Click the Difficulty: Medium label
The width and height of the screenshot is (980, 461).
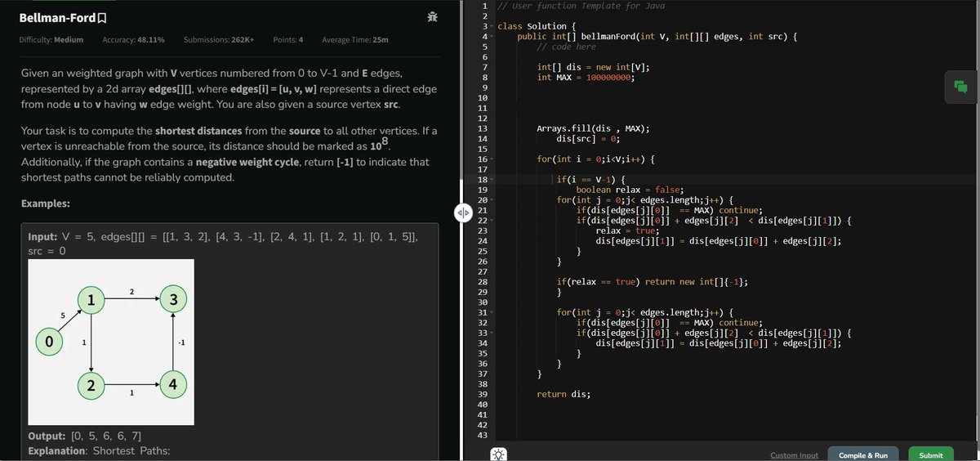51,40
